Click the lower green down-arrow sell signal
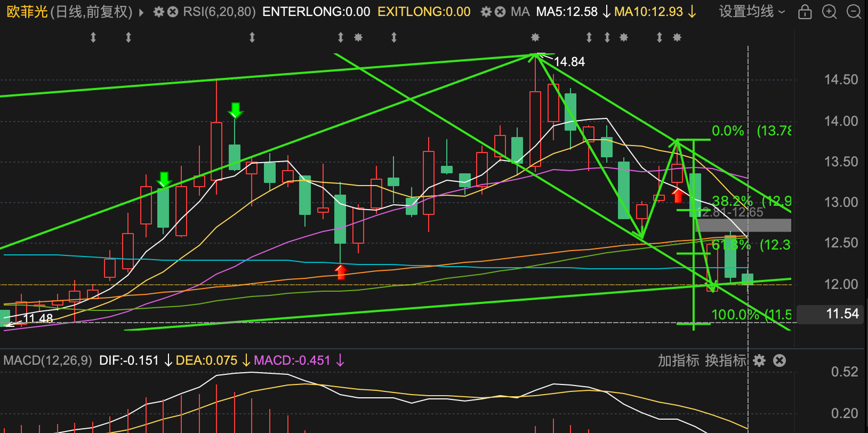This screenshot has width=868, height=433. click(x=164, y=180)
